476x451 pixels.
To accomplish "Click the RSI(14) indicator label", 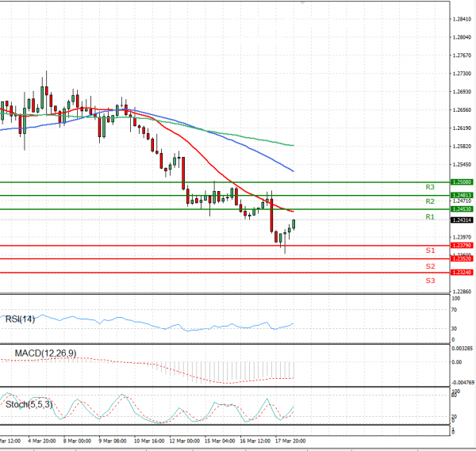I will (x=20, y=319).
